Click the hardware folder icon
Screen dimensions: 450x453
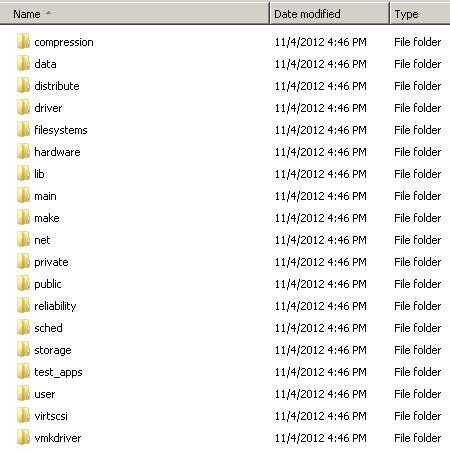tap(23, 151)
